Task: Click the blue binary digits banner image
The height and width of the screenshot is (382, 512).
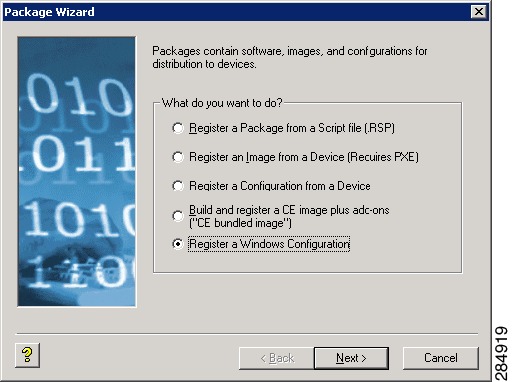Action: [77, 172]
